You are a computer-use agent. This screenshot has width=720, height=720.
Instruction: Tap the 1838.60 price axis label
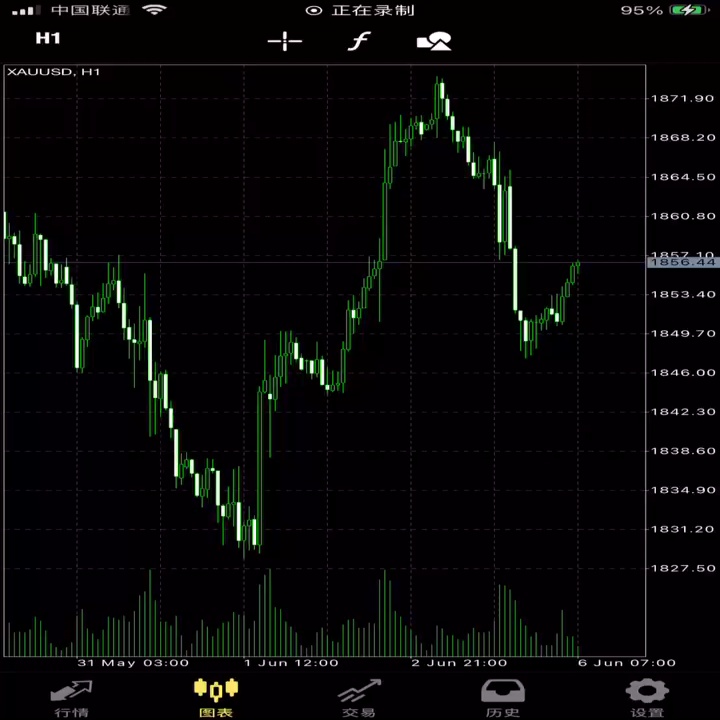tap(683, 451)
